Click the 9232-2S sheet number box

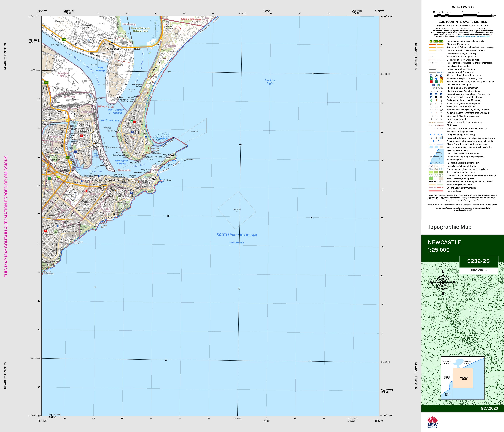click(478, 261)
